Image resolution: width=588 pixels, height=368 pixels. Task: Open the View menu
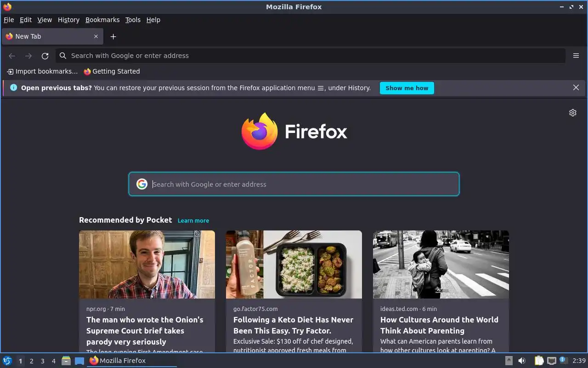[x=45, y=20]
